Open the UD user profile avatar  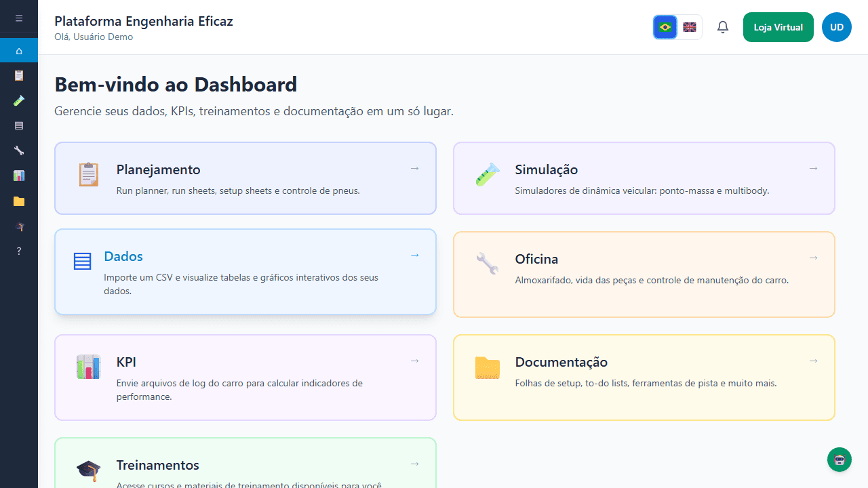tap(836, 27)
